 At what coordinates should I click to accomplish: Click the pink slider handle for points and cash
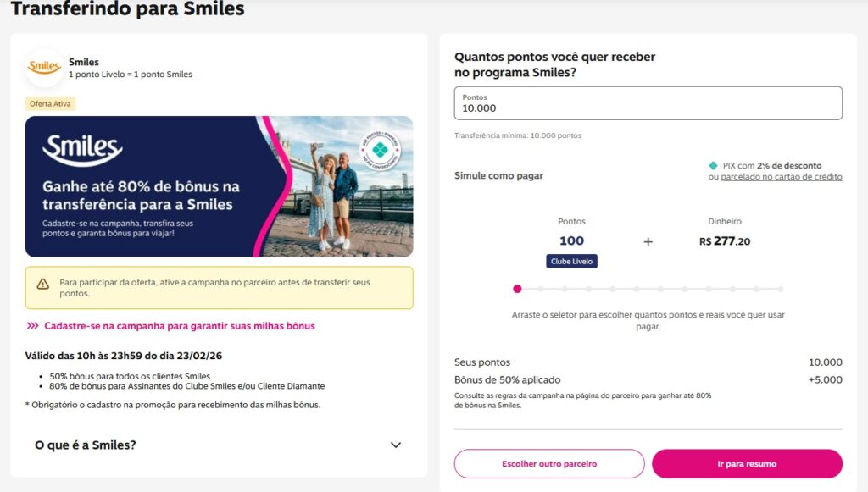[x=517, y=289]
